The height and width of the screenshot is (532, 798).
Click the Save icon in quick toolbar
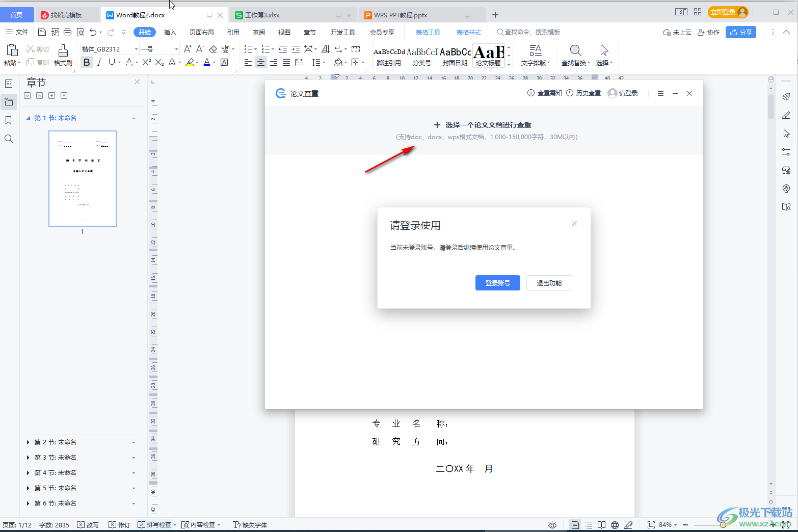coord(42,32)
